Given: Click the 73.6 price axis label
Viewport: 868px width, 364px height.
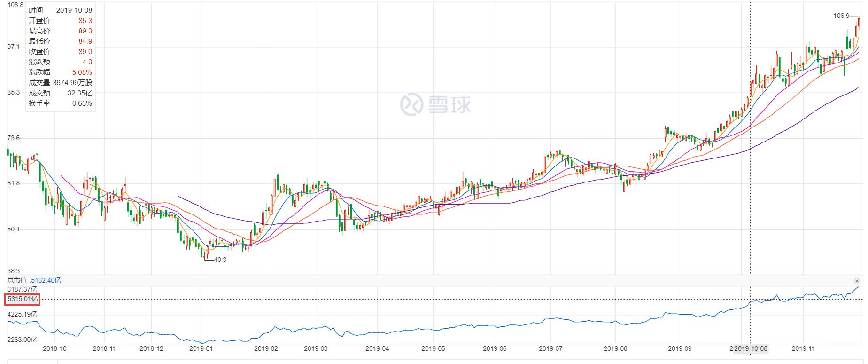Looking at the screenshot, I should 13,138.
